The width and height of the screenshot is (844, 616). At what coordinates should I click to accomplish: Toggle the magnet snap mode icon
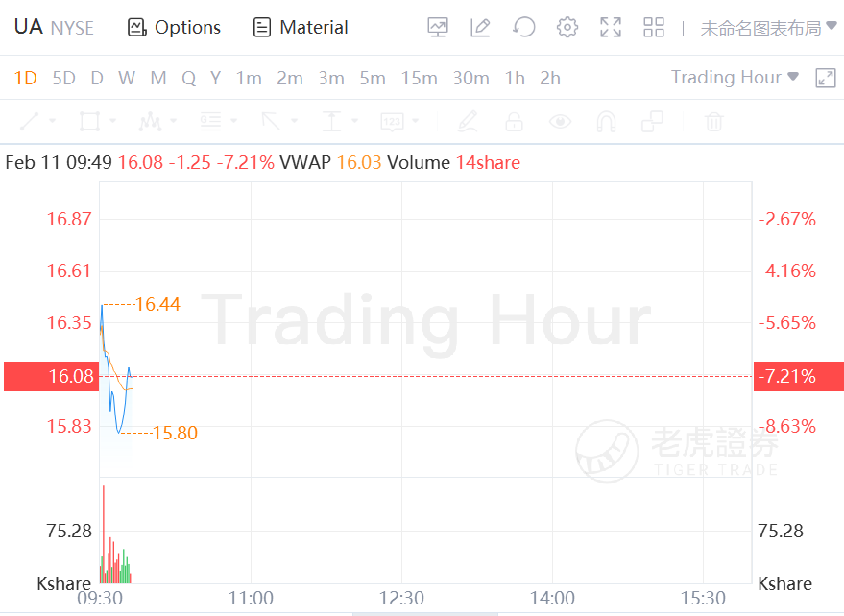[606, 122]
